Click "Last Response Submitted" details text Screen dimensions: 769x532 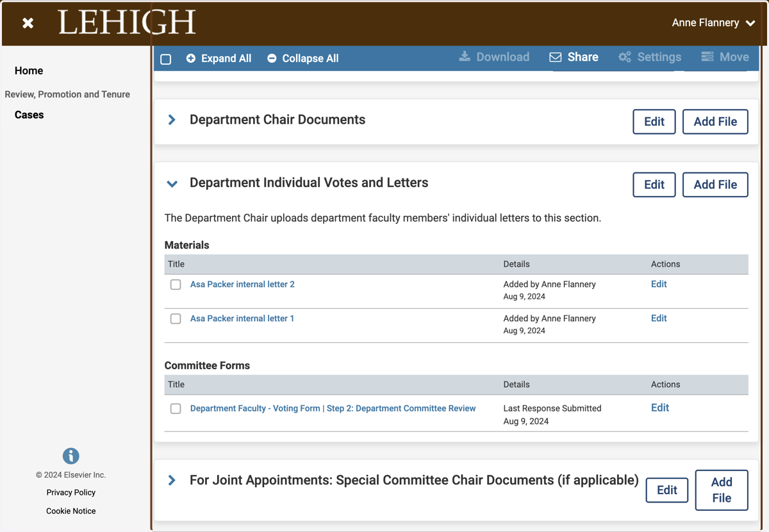click(x=552, y=408)
